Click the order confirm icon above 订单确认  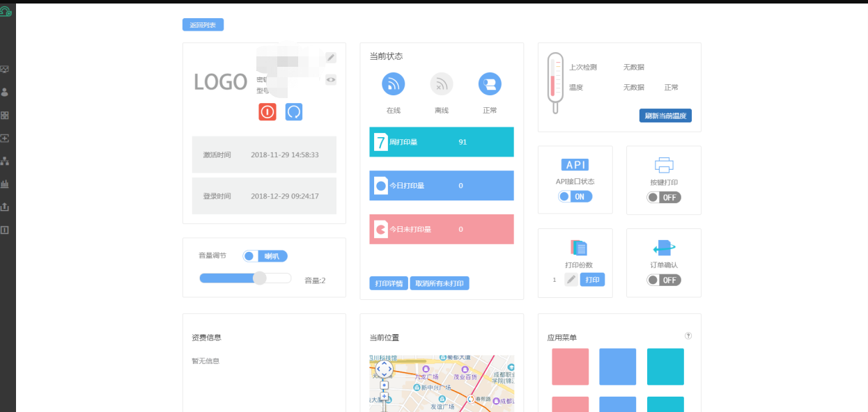(x=664, y=247)
